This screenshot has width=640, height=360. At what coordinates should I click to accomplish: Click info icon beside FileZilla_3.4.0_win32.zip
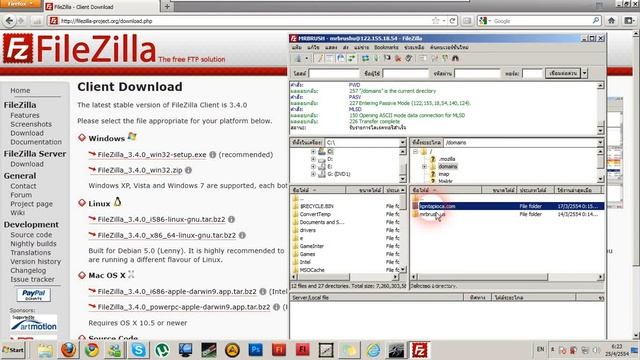point(188,170)
